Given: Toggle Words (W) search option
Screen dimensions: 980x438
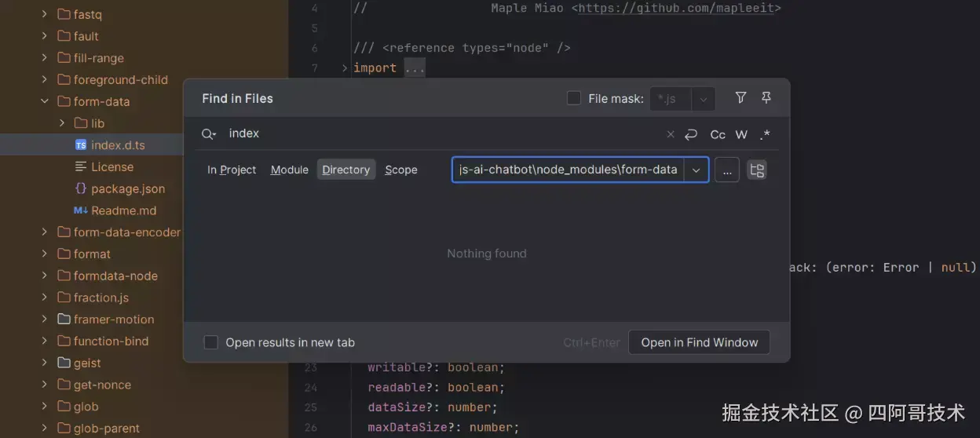Looking at the screenshot, I should pyautogui.click(x=741, y=134).
